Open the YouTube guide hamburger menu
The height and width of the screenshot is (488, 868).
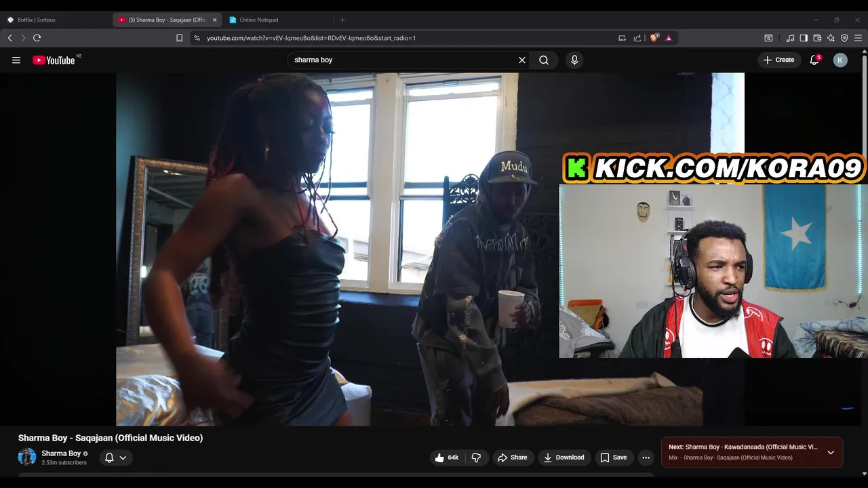pyautogui.click(x=16, y=60)
